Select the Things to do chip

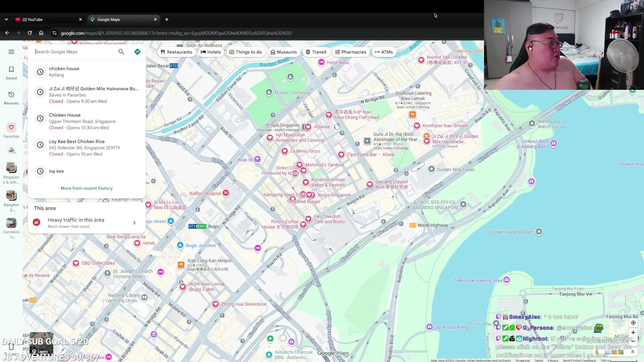[246, 52]
